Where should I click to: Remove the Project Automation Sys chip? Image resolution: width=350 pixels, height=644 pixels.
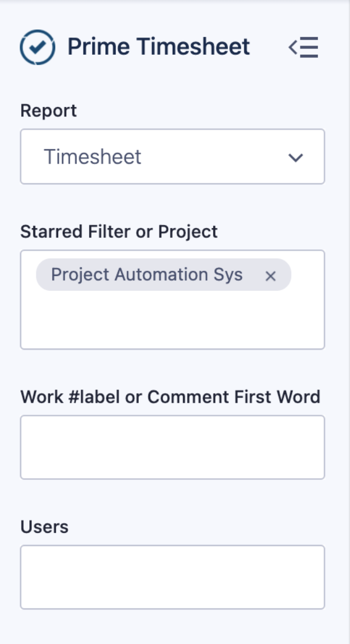pos(271,276)
